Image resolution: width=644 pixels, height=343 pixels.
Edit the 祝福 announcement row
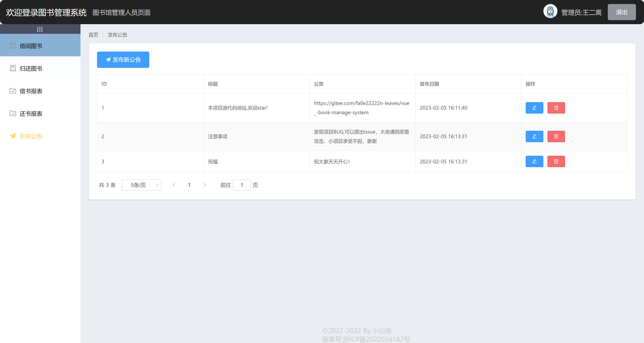(x=534, y=161)
